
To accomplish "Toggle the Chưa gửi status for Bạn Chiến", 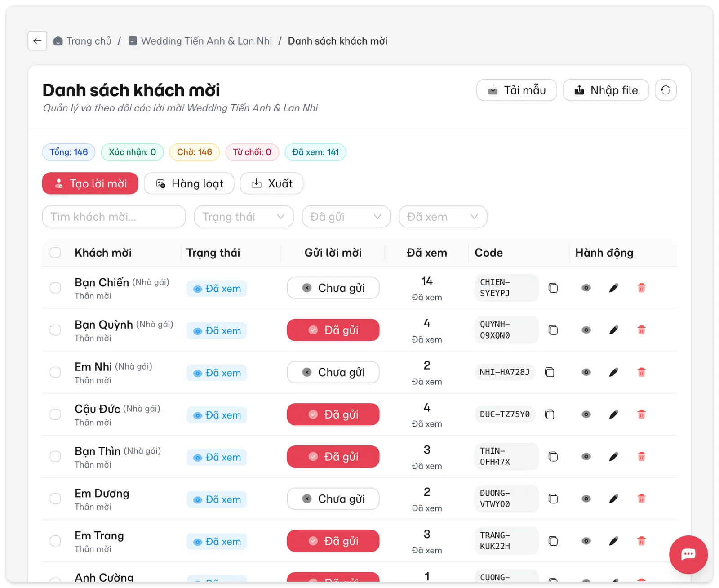I will [x=333, y=288].
